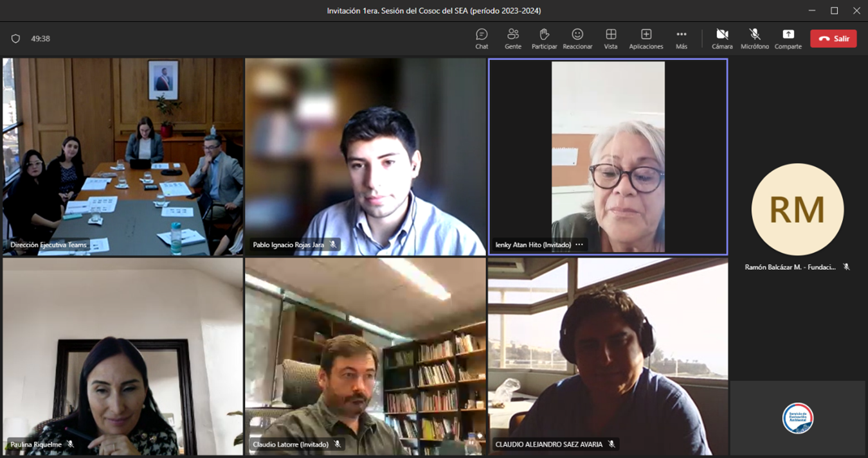Image resolution: width=868 pixels, height=458 pixels.
Task: Open the Aplicaciones panel
Action: click(x=646, y=39)
